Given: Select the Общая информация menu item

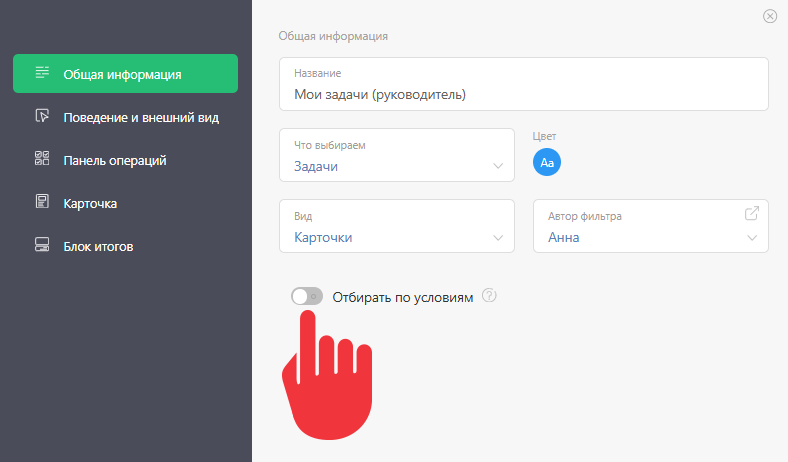Looking at the screenshot, I should point(126,73).
